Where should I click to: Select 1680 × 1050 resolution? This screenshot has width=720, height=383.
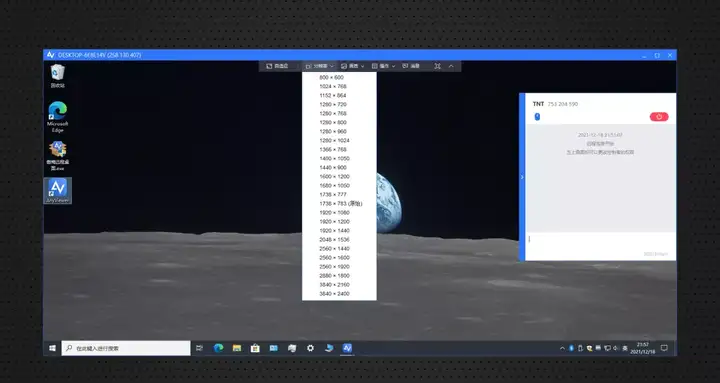pyautogui.click(x=339, y=186)
